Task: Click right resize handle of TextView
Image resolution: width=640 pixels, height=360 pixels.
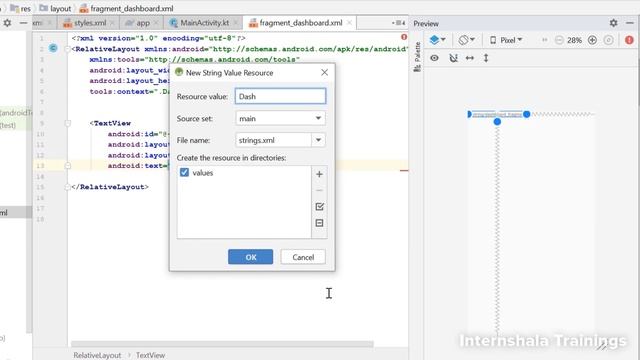Action: [x=527, y=114]
